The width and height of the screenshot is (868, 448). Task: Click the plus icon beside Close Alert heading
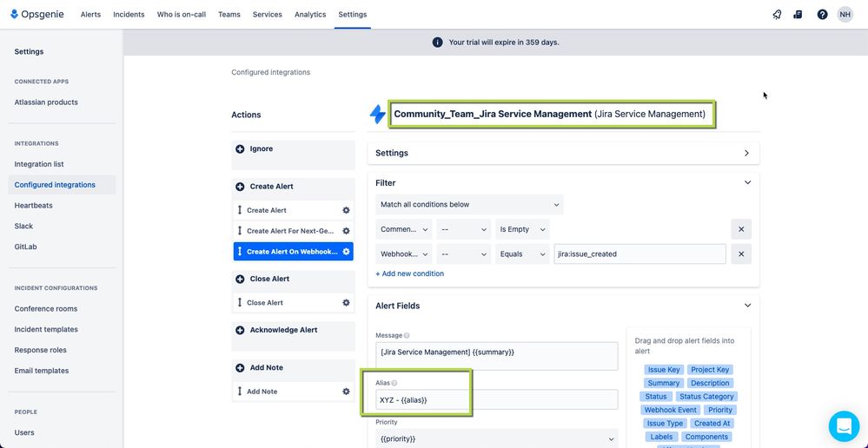tap(240, 279)
